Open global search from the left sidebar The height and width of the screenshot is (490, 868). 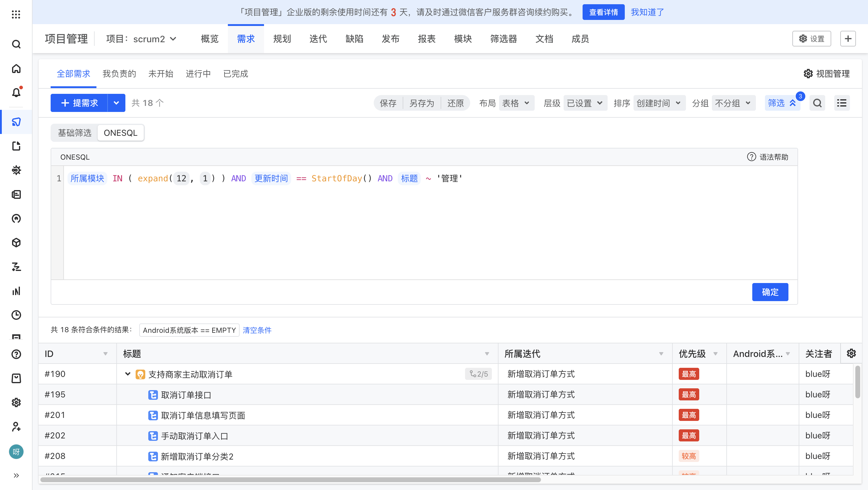coord(16,44)
